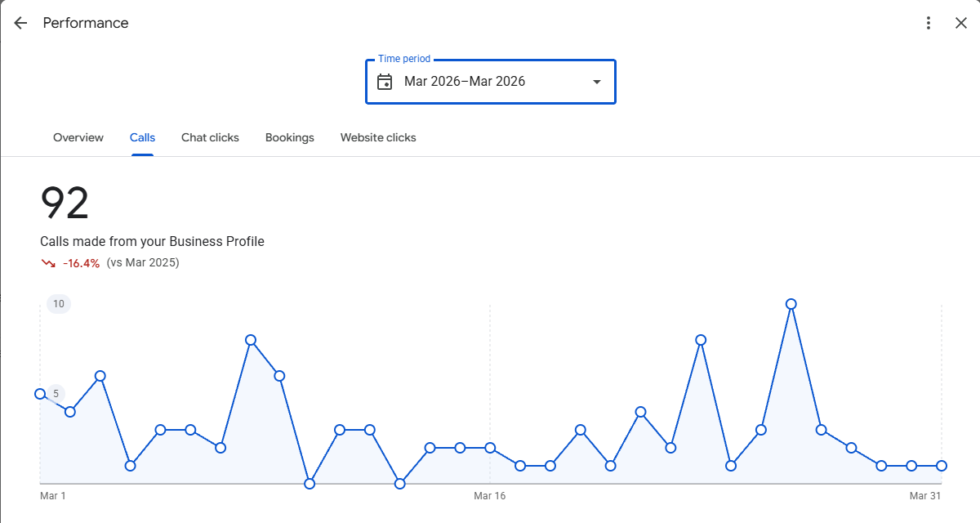
Task: Open the Chat clicks tab
Action: click(210, 137)
